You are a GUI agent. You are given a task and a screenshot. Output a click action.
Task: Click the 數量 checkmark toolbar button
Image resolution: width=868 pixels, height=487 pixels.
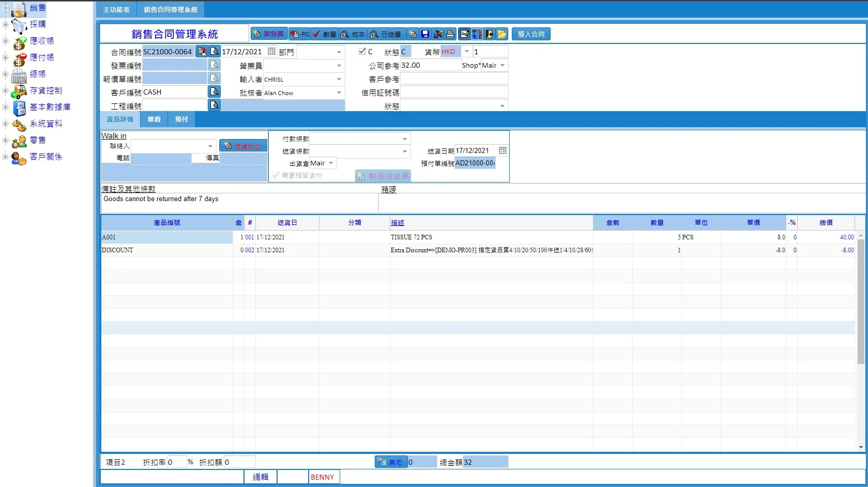[325, 34]
